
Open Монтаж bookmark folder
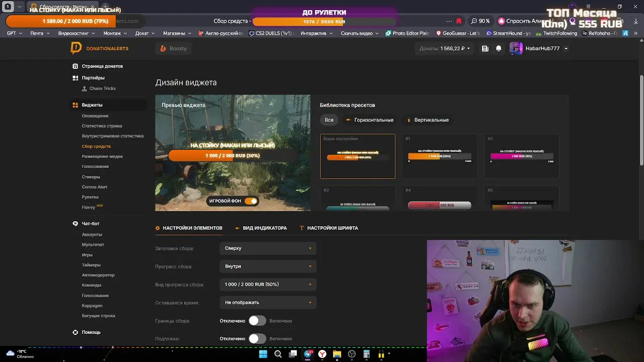click(x=115, y=33)
